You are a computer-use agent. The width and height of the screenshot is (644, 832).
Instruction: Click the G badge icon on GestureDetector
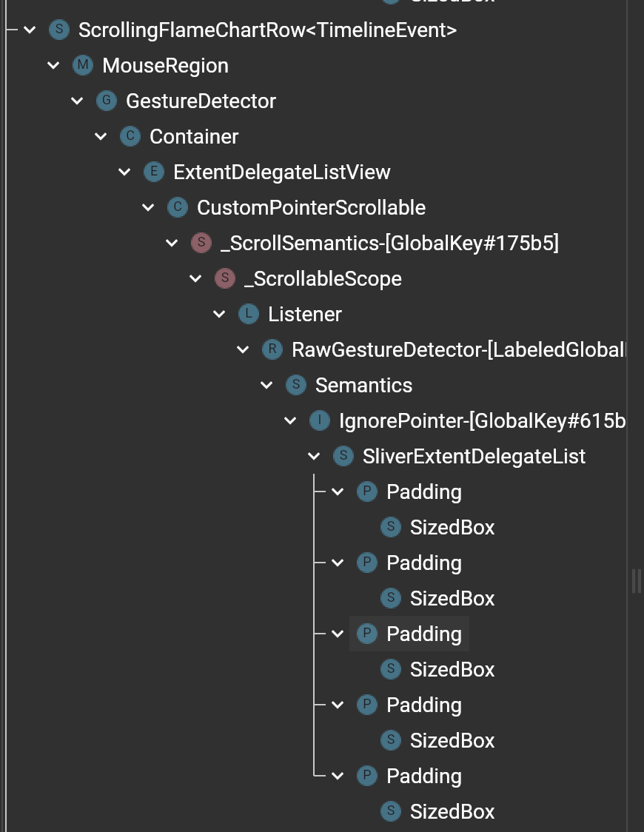pos(107,101)
